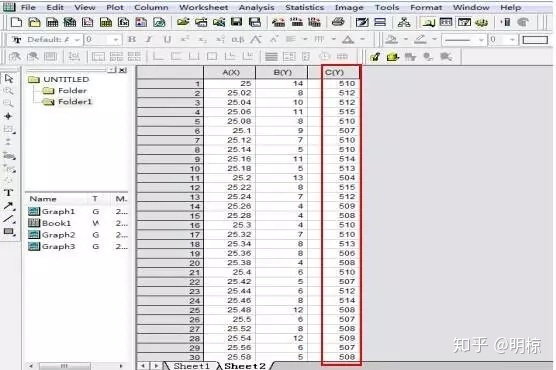Select the Pointer tool in Tools bar
The image size is (556, 370).
coord(9,78)
